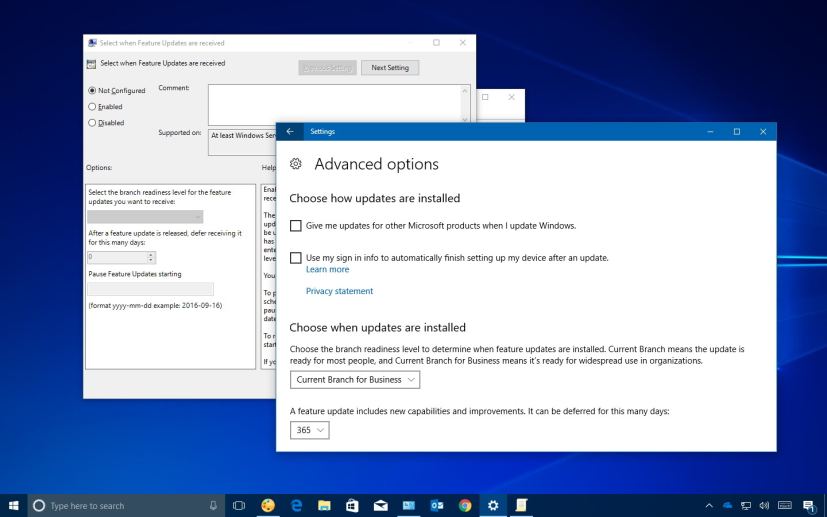Viewport: 827px width, 517px height.
Task: Open the volume speaker tray icon
Action: click(764, 505)
